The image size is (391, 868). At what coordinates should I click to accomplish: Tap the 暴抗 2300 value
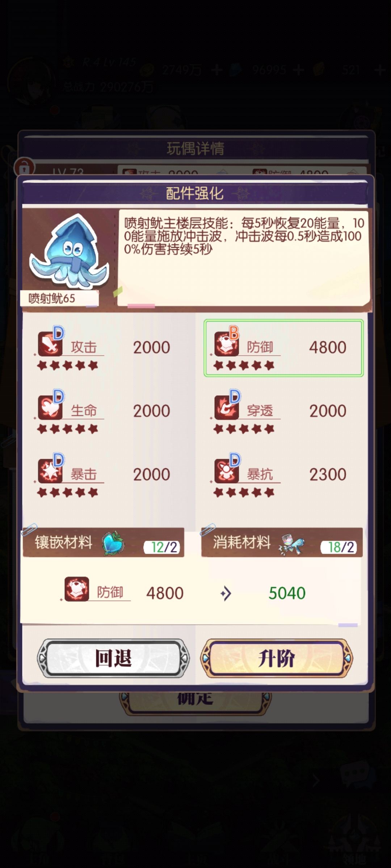pos(328,474)
